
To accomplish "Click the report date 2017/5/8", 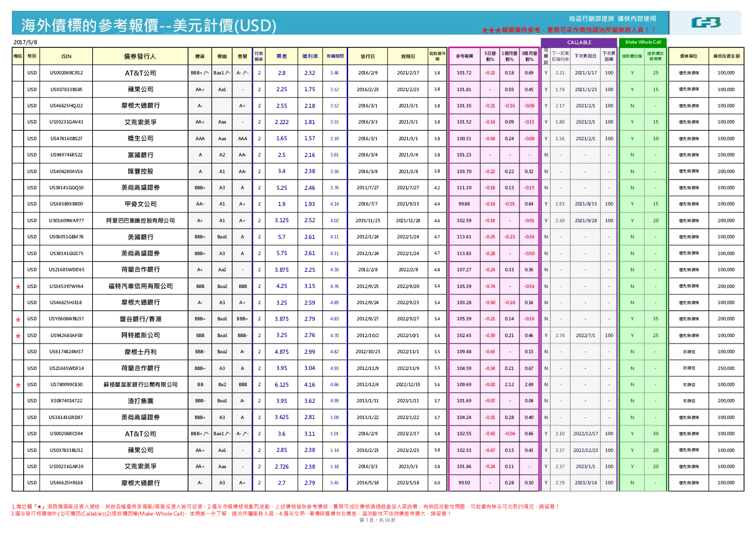I will pyautogui.click(x=25, y=42).
